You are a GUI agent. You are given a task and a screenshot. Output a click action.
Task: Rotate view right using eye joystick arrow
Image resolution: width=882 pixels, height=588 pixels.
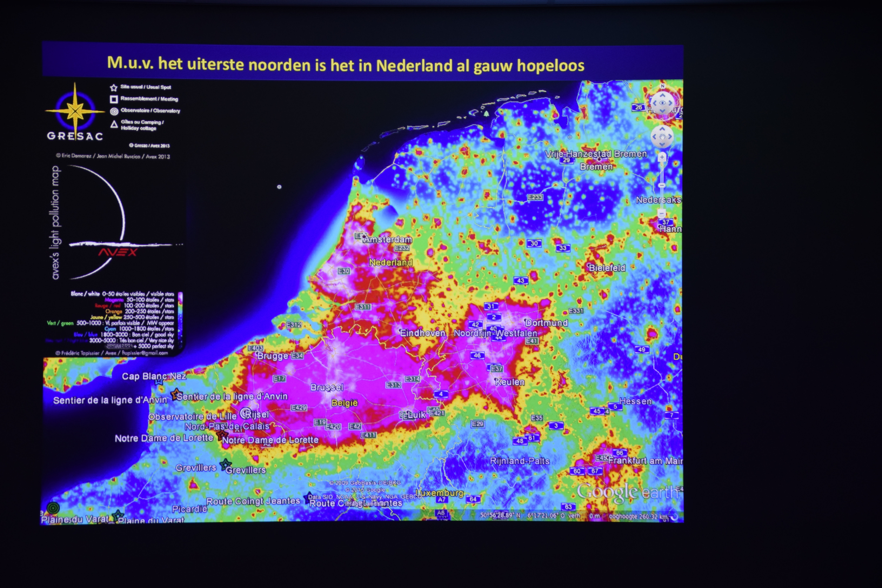[x=670, y=103]
